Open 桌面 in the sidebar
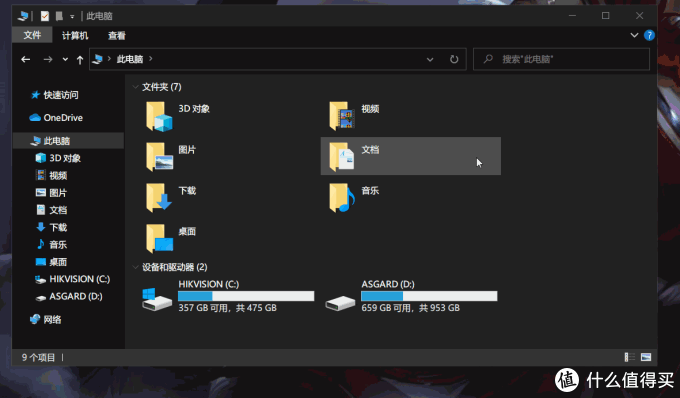This screenshot has height=398, width=680. tap(51, 262)
